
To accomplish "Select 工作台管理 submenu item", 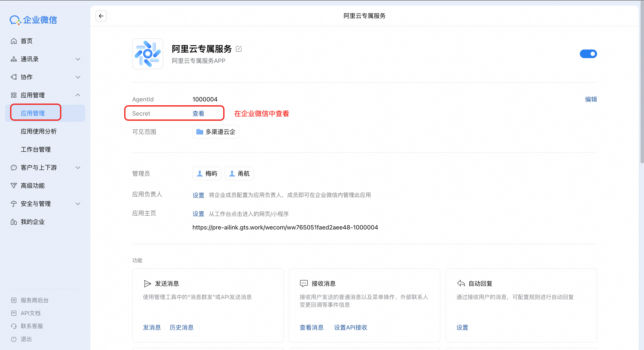I will (x=36, y=150).
